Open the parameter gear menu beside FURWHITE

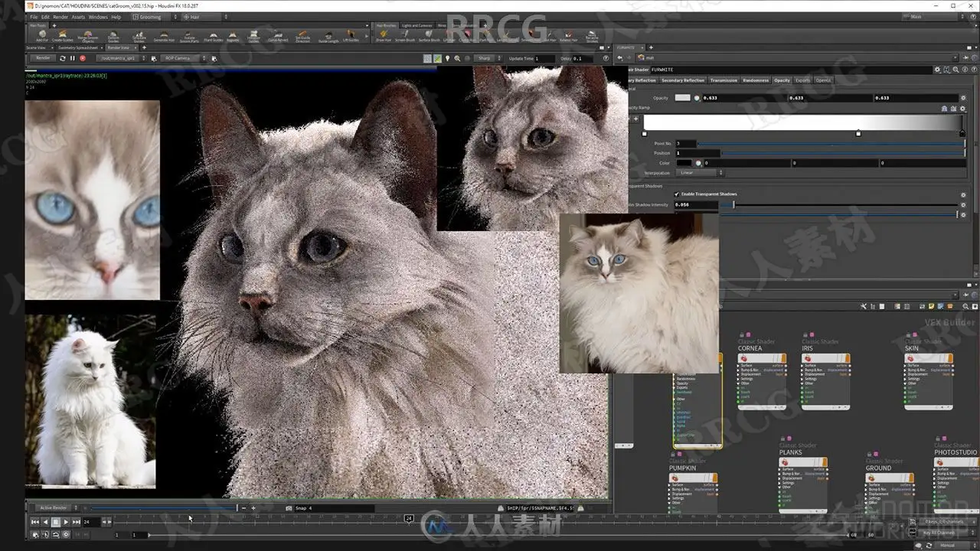tap(937, 69)
